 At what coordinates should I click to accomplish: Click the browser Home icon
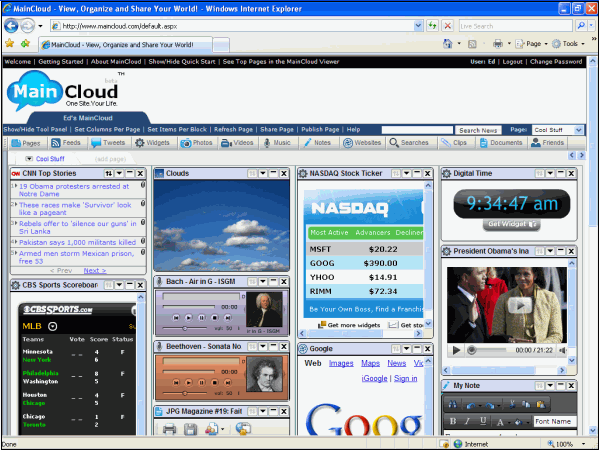(448, 44)
